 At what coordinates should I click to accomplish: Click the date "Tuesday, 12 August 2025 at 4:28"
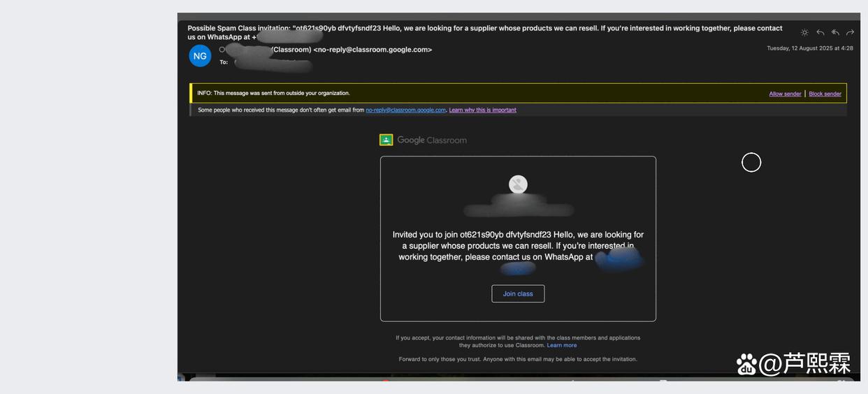pos(810,48)
